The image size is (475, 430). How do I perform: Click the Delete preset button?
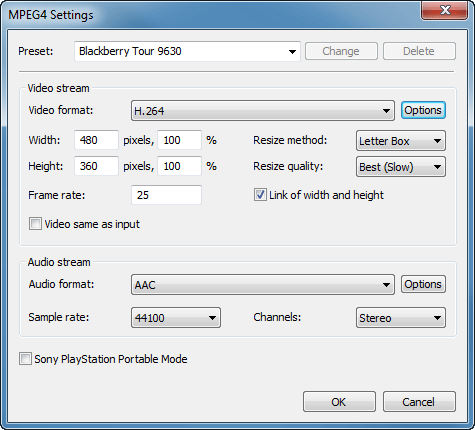click(419, 51)
